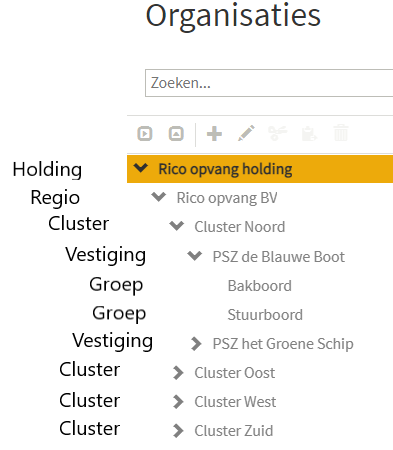Edit selected organisation with the pencil icon

(x=246, y=133)
